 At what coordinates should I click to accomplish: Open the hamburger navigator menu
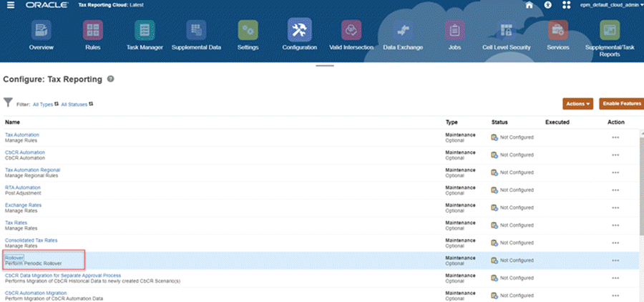(11, 5)
